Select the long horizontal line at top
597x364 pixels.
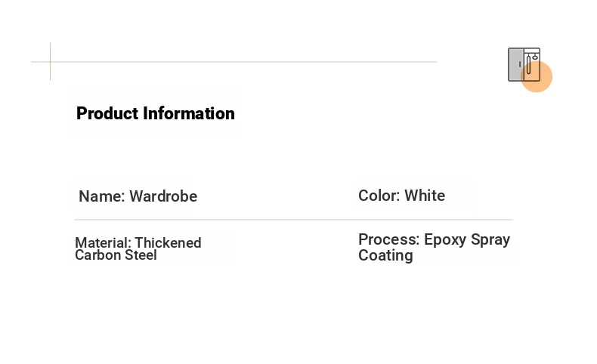click(234, 62)
